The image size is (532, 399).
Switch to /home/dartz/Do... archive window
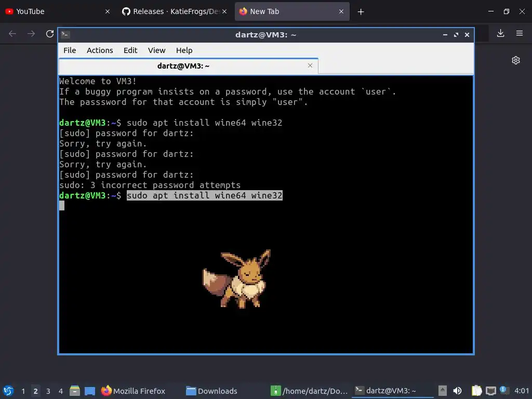309,391
